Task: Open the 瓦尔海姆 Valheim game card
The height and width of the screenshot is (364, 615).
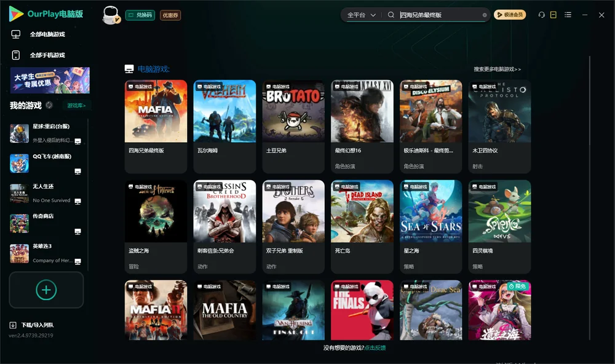Action: coord(224,126)
